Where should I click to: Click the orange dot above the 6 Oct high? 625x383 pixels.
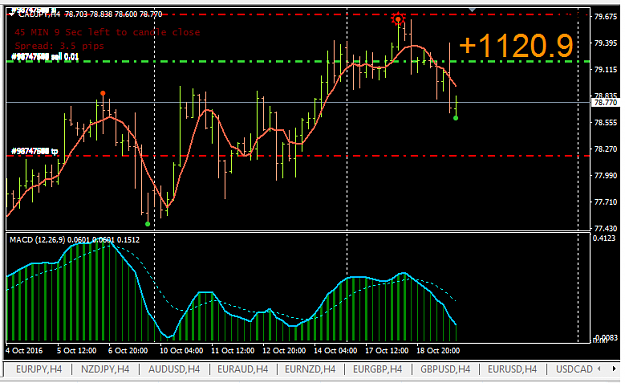103,93
